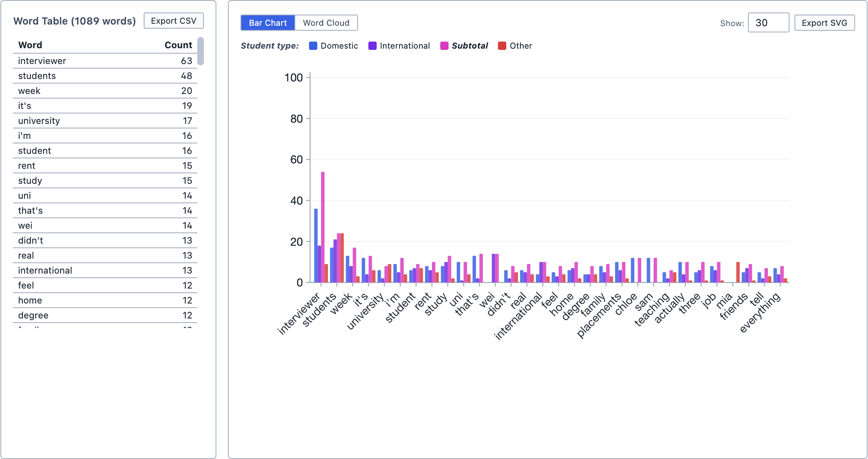
Task: Click the purple International bar for wei
Action: 494,268
